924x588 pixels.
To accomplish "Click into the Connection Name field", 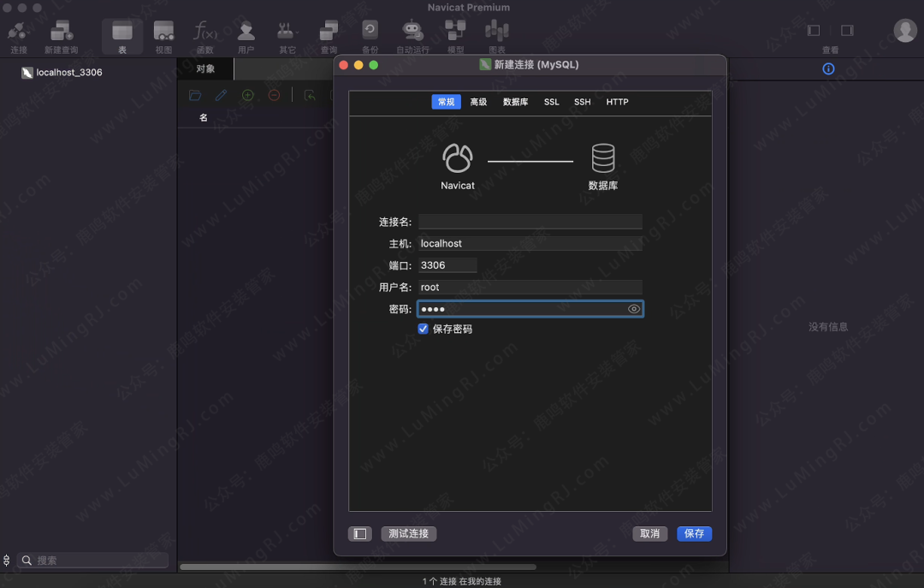I will [x=530, y=222].
